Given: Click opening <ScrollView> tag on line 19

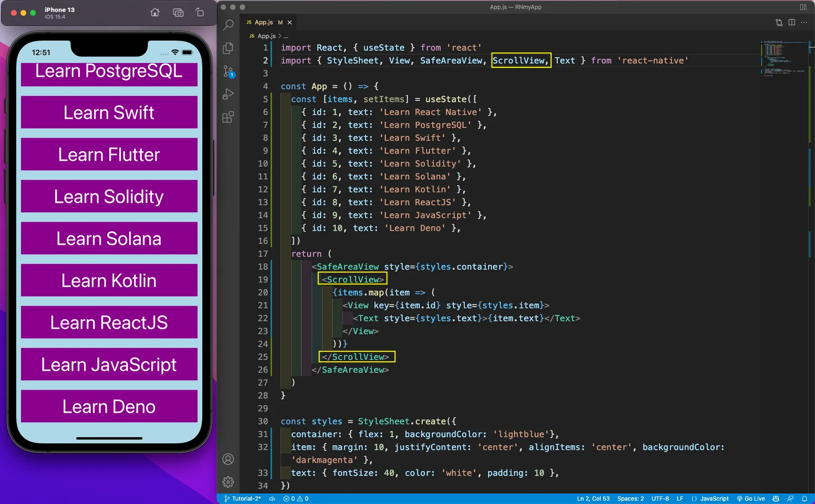Looking at the screenshot, I should [353, 280].
